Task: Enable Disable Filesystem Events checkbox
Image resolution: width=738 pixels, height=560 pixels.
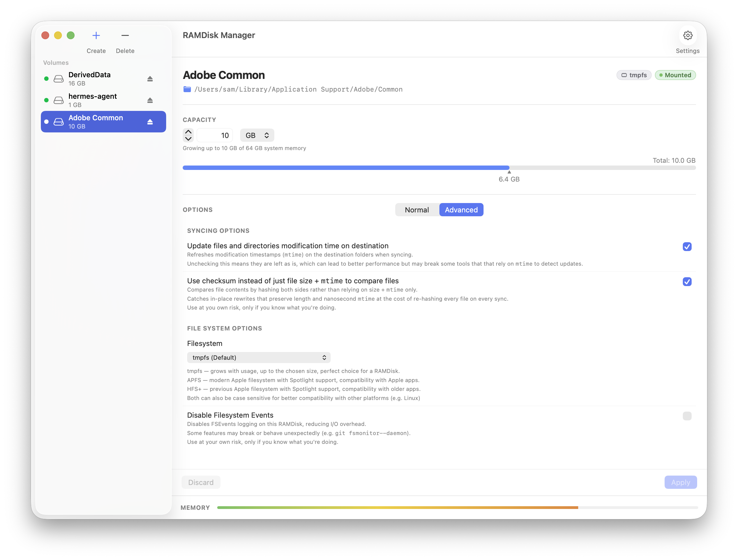Action: point(687,416)
